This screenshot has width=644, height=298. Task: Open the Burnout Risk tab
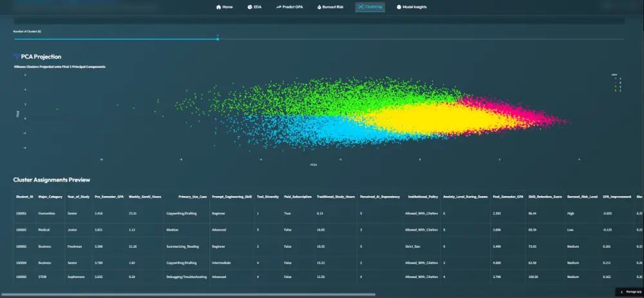[330, 7]
